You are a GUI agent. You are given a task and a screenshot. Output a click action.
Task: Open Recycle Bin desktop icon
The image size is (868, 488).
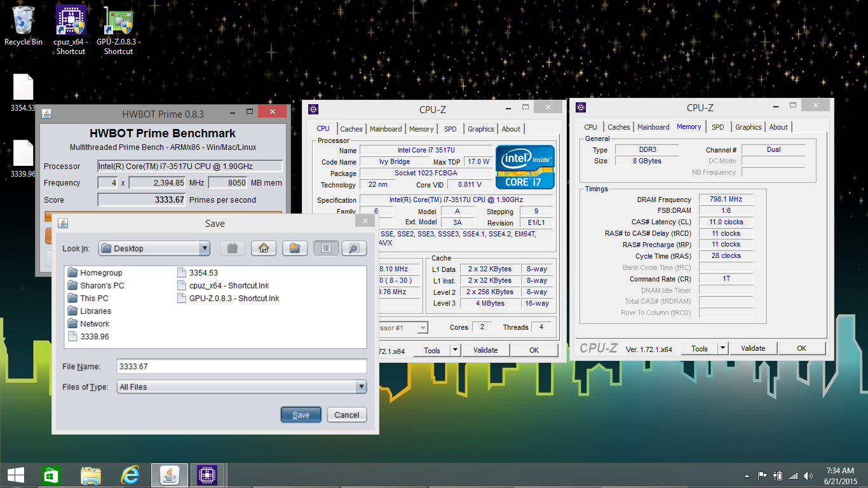(24, 26)
